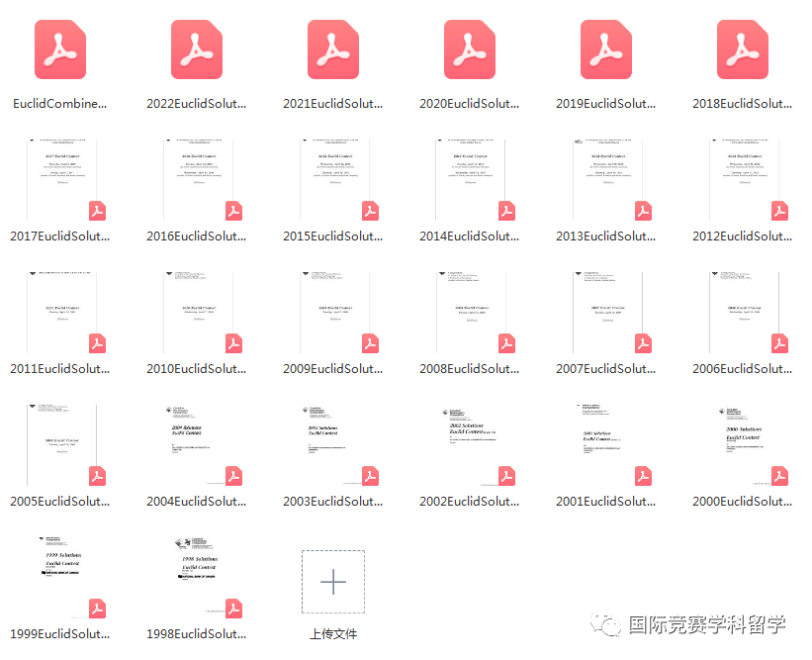This screenshot has width=812, height=660.
Task: Open the 2021EuclidSolut PDF icon
Action: tap(333, 49)
